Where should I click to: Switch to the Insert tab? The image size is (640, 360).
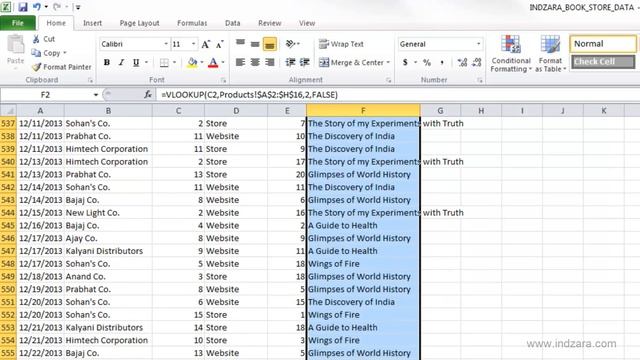[x=93, y=23]
